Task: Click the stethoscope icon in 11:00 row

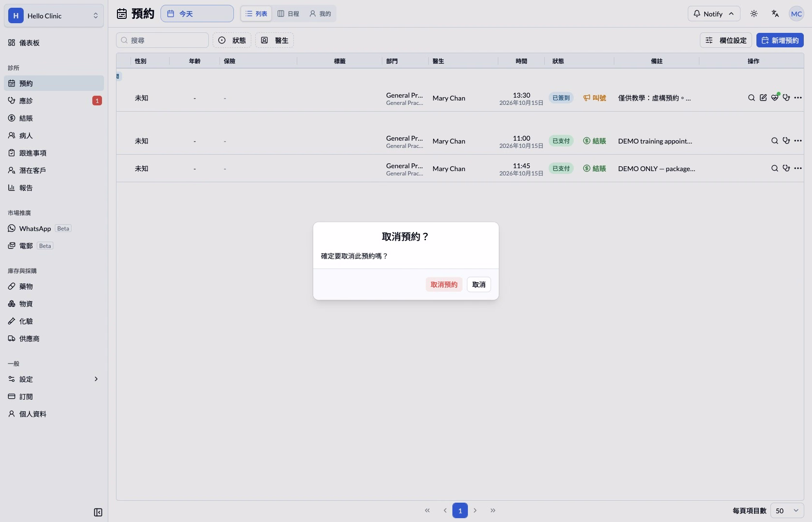Action: (786, 141)
